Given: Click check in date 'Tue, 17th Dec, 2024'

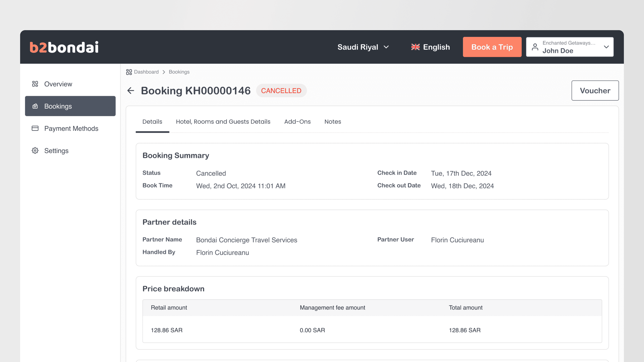Looking at the screenshot, I should (461, 173).
